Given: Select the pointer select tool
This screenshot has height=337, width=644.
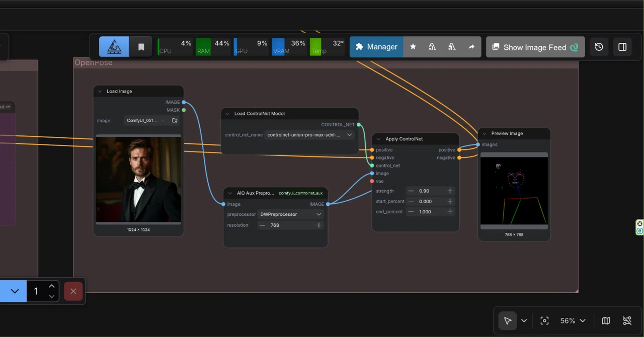Looking at the screenshot, I should (508, 321).
